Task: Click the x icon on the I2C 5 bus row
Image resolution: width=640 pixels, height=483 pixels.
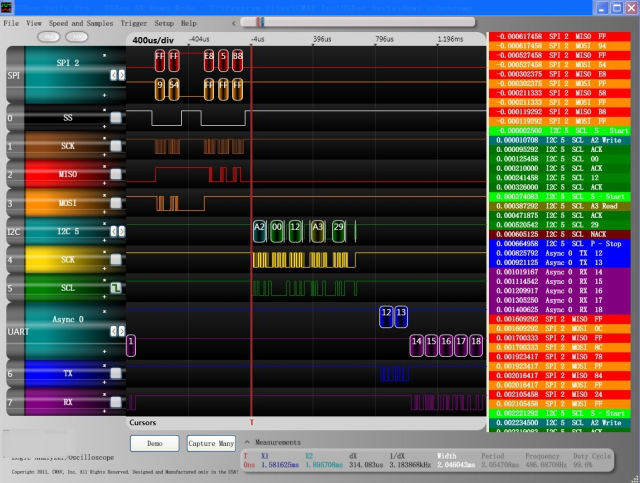Action: (x=104, y=224)
